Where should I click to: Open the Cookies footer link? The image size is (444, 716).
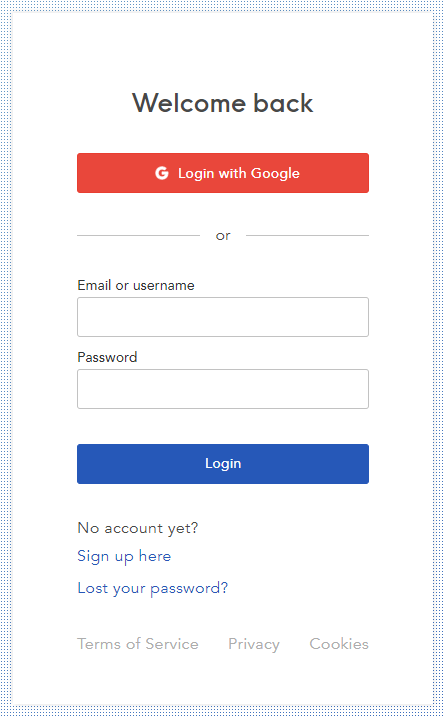pos(339,644)
